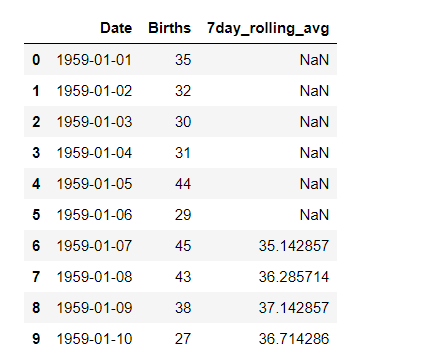Click row index 7
This screenshot has height=362, width=445.
pyautogui.click(x=36, y=277)
